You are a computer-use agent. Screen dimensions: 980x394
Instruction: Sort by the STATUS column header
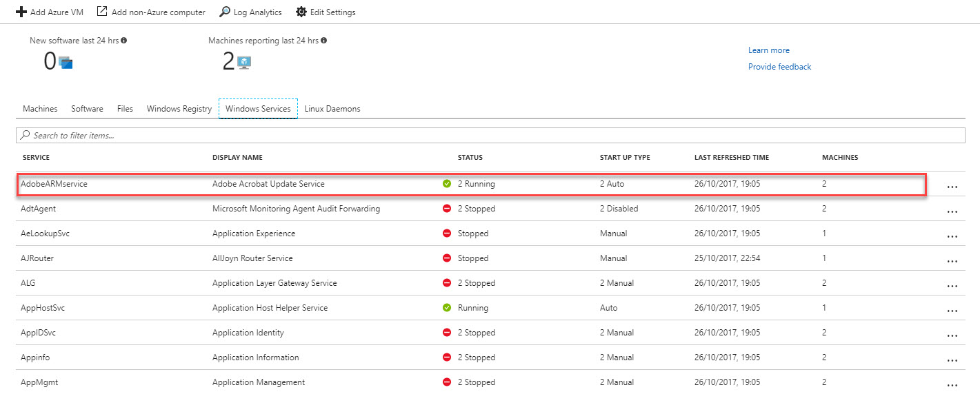[x=470, y=158]
